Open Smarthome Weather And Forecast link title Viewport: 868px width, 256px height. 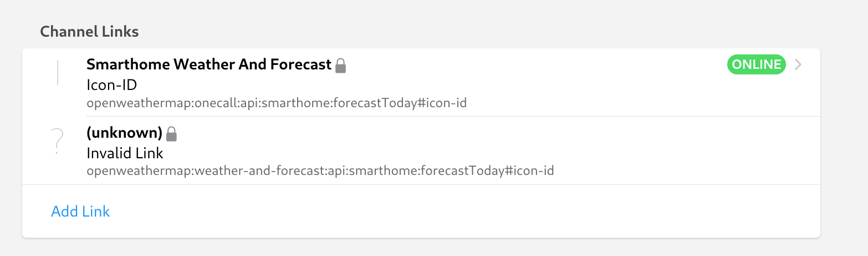(209, 65)
